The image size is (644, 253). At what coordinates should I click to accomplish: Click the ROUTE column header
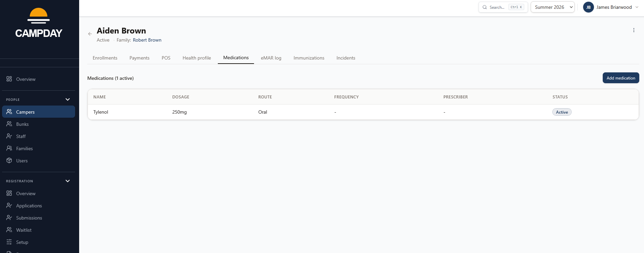click(x=265, y=97)
